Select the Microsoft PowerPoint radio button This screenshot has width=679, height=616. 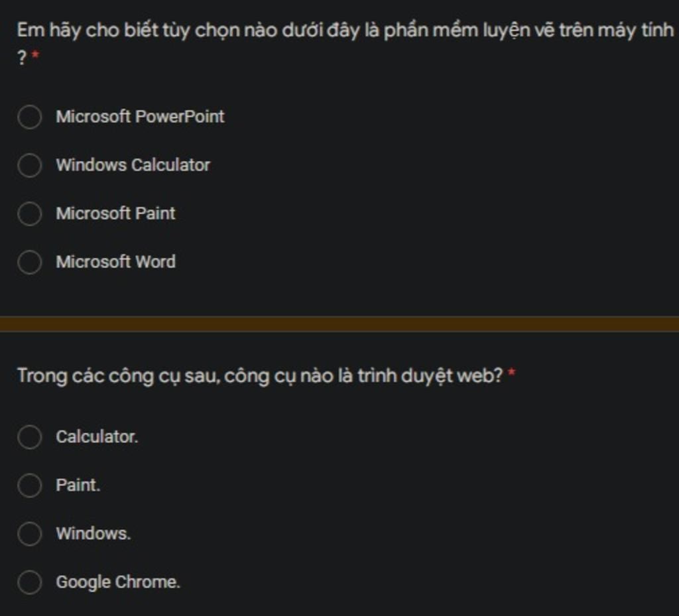click(x=29, y=117)
